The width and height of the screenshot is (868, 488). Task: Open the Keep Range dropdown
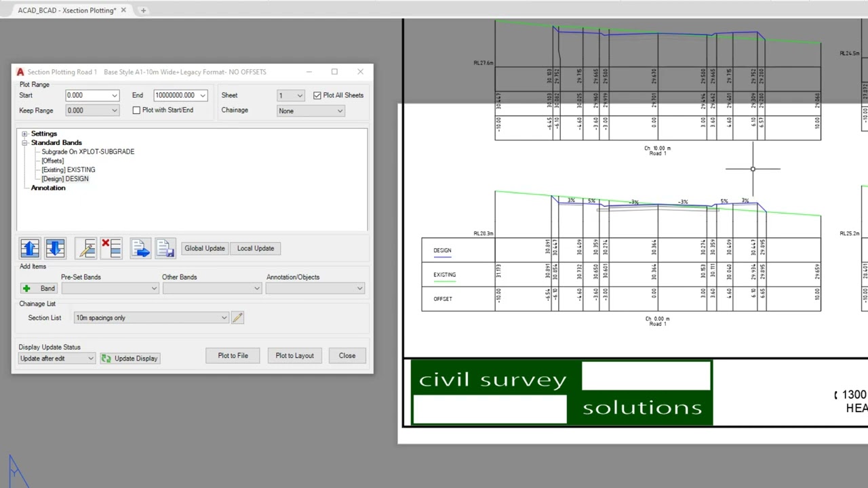point(114,110)
